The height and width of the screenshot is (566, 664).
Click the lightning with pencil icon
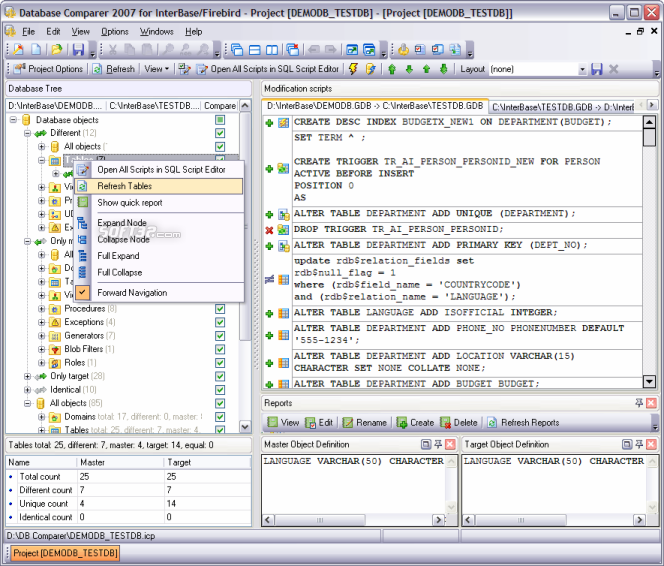coord(371,69)
